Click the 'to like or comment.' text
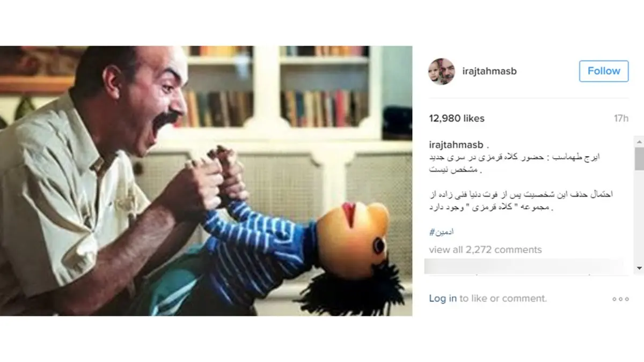Screen dimensions: 644x362 click(x=503, y=298)
